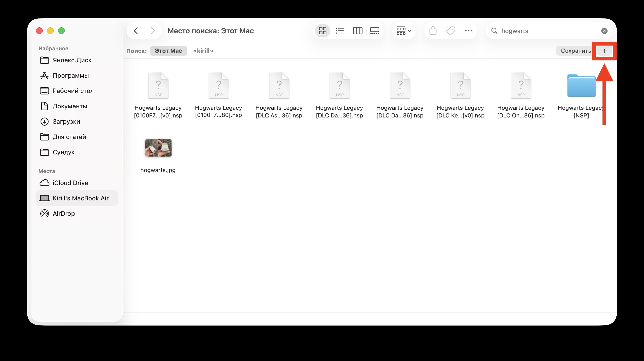Switch to icon grid view
Screen dimensions: 644x361
coord(322,31)
